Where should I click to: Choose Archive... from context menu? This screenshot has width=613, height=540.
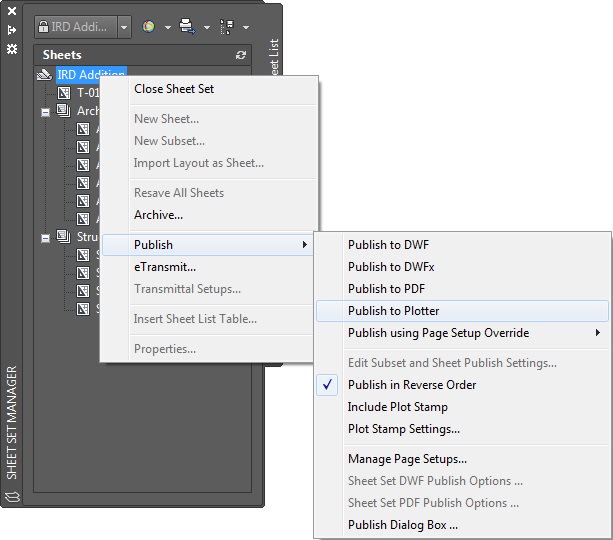209,215
